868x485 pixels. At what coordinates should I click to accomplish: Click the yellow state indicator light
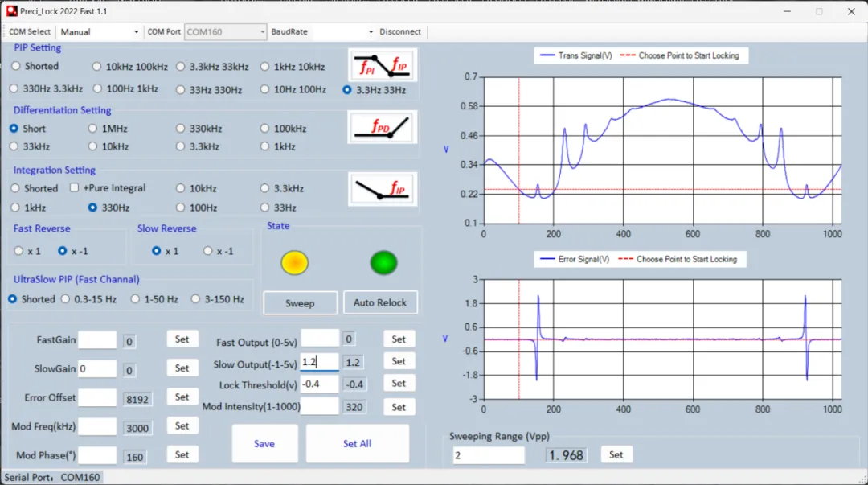point(294,262)
